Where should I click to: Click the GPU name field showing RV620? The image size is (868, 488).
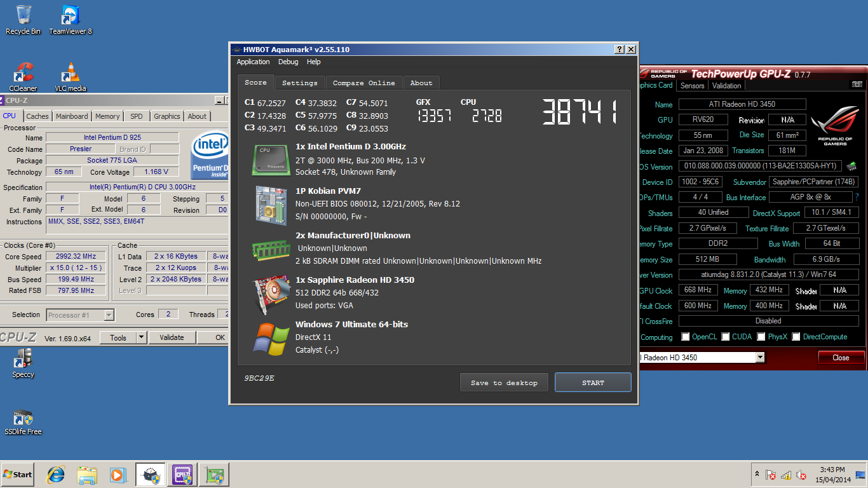pyautogui.click(x=703, y=120)
